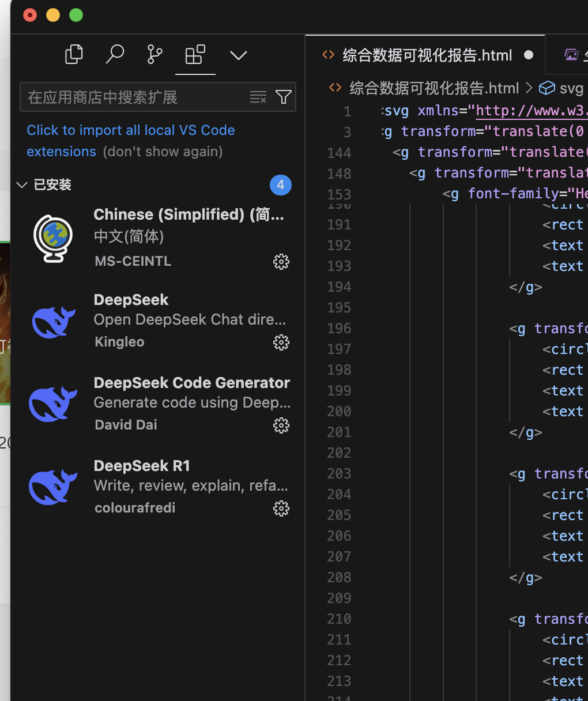Click the DeepSeek Code Generator whale icon
This screenshot has height=701, width=588.
(53, 404)
